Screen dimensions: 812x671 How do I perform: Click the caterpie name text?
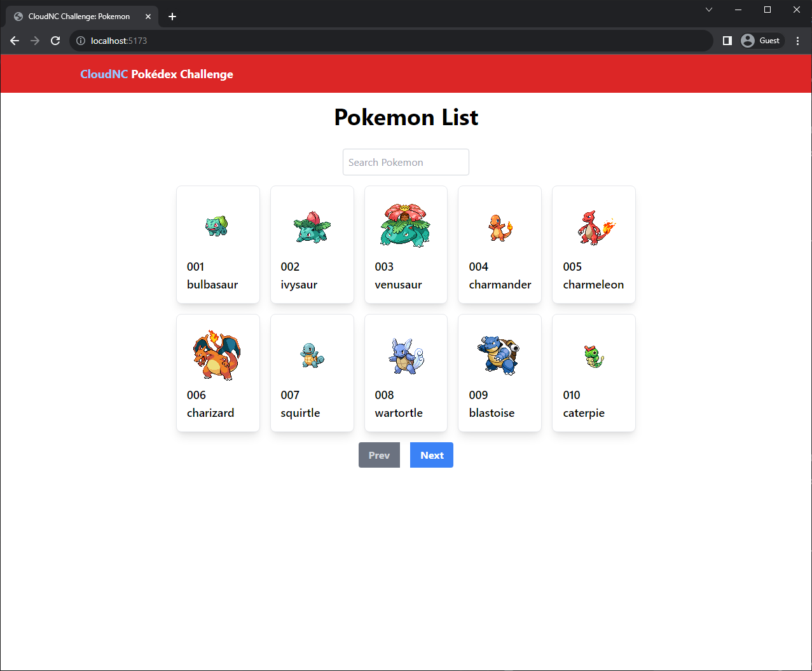click(x=584, y=413)
